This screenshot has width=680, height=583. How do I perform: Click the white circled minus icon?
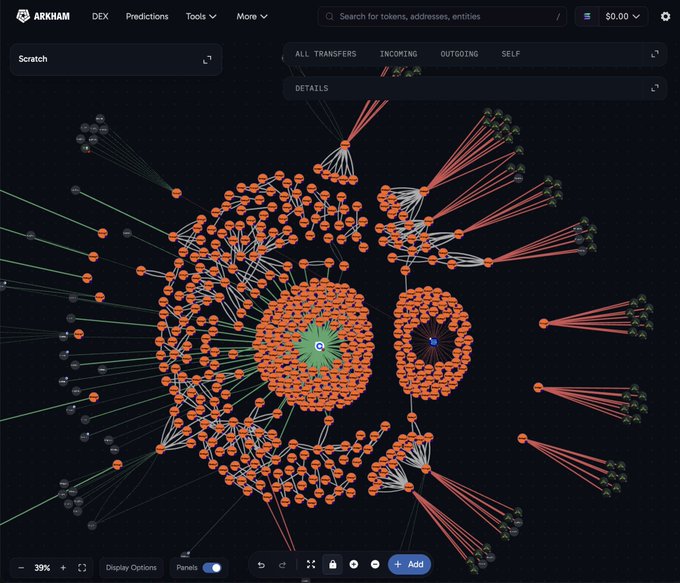click(375, 564)
